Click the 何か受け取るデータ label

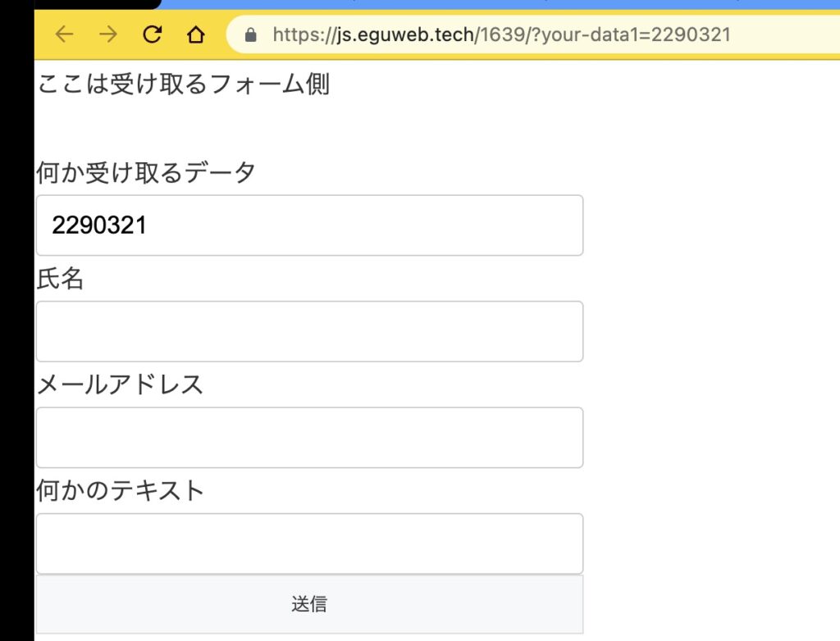coord(146,173)
